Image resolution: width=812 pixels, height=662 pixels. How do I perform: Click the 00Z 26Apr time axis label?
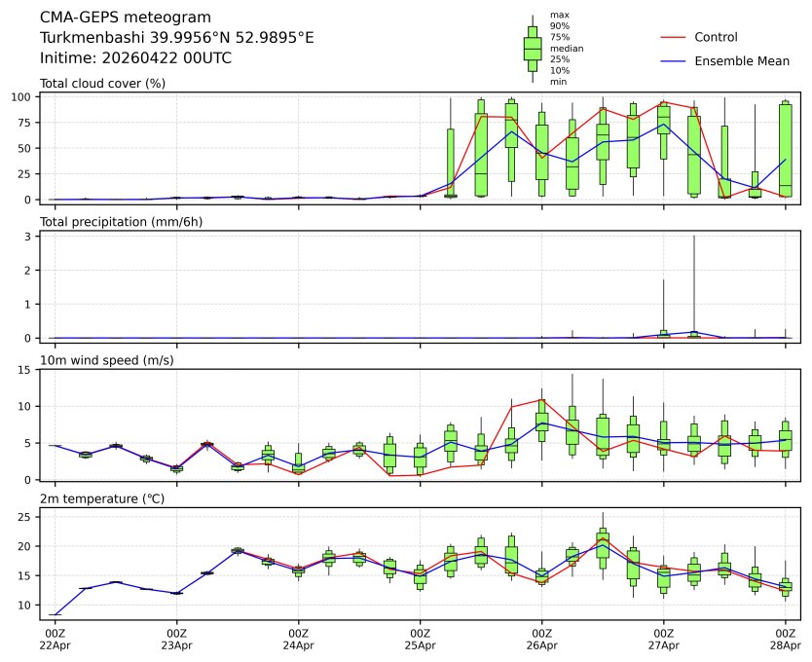tap(541, 640)
